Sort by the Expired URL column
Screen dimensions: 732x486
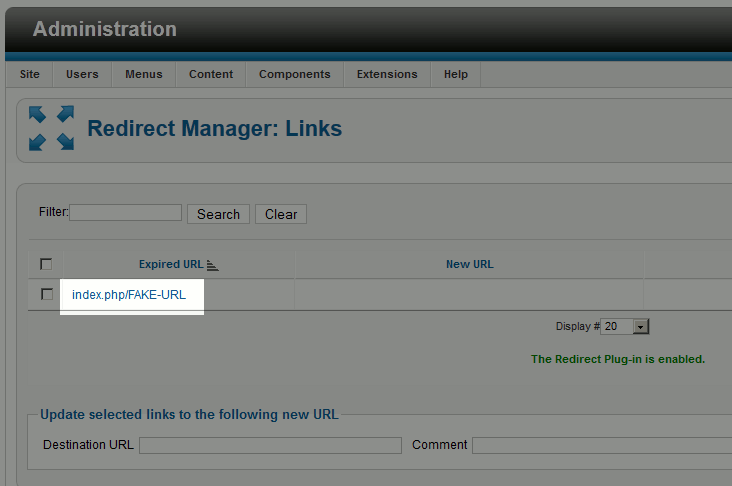pyautogui.click(x=170, y=265)
